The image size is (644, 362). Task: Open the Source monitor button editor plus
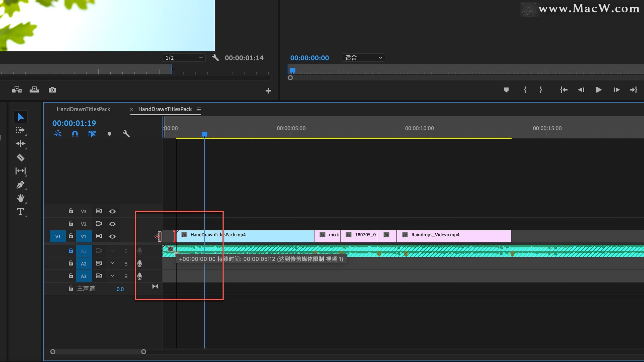(268, 90)
